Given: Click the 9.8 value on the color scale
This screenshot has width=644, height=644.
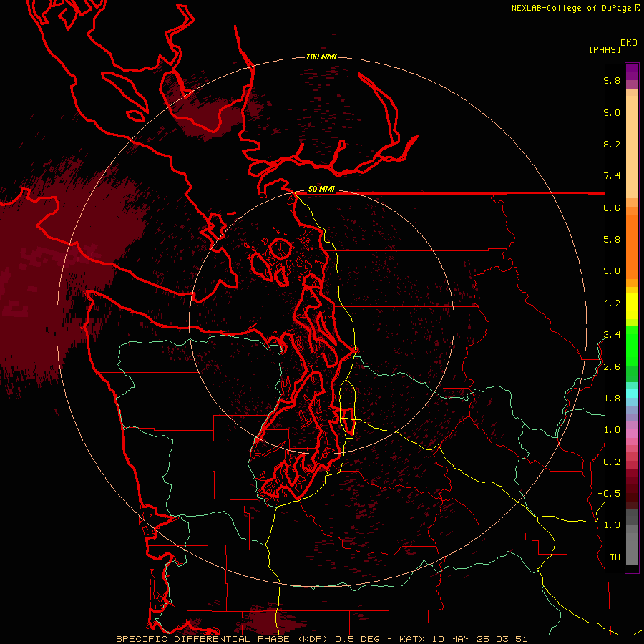Looking at the screenshot, I should click(x=612, y=80).
